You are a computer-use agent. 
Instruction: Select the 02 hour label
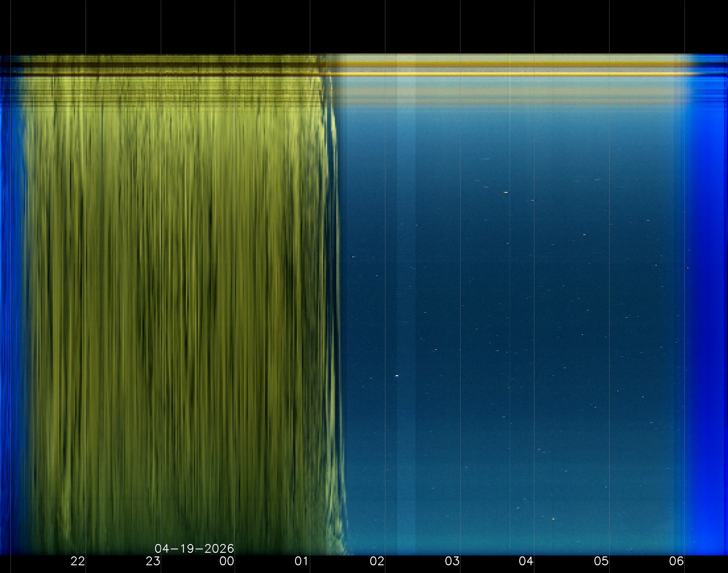pyautogui.click(x=377, y=561)
